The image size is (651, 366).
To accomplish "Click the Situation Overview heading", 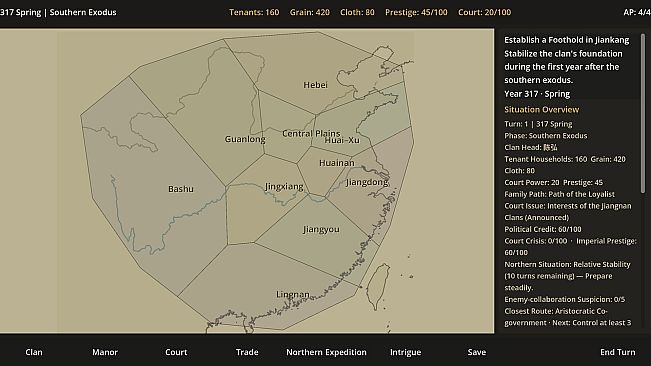I will [x=541, y=110].
